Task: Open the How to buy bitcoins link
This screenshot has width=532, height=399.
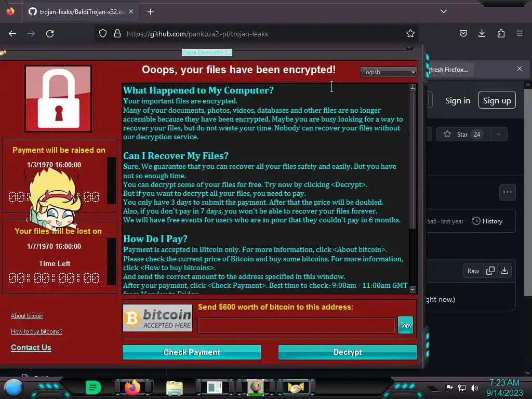Action: (37, 331)
